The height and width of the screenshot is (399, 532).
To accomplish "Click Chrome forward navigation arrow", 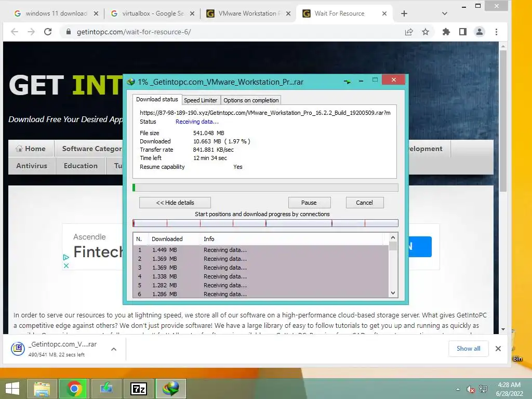I will click(x=31, y=32).
